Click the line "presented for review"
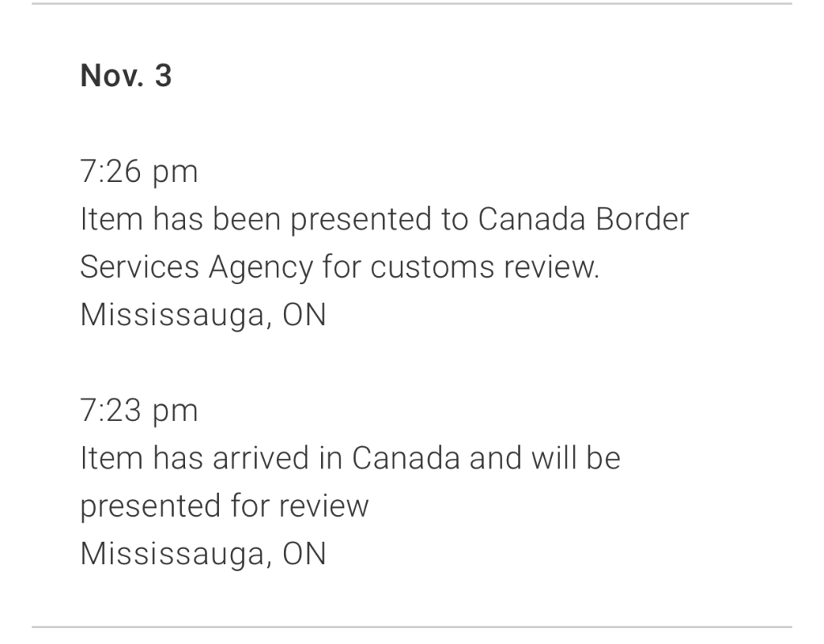 point(225,506)
